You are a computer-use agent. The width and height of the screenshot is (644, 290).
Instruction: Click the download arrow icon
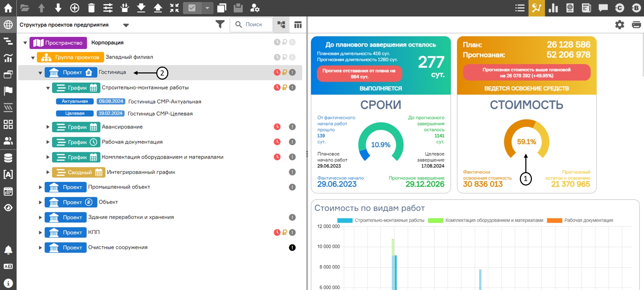click(141, 8)
